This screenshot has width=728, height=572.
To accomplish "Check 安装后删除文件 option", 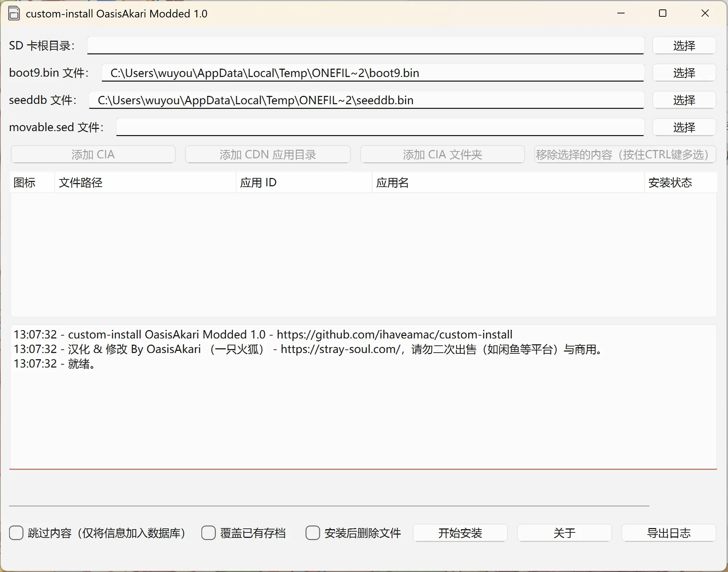I will click(312, 533).
